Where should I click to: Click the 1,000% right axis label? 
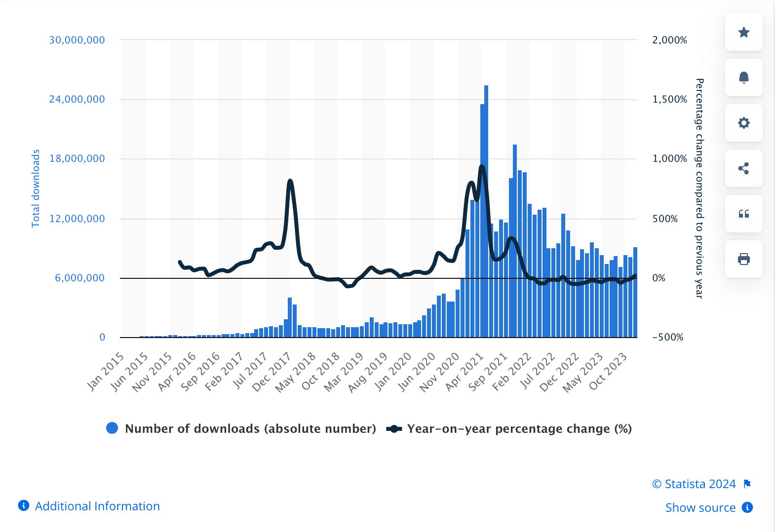(670, 158)
